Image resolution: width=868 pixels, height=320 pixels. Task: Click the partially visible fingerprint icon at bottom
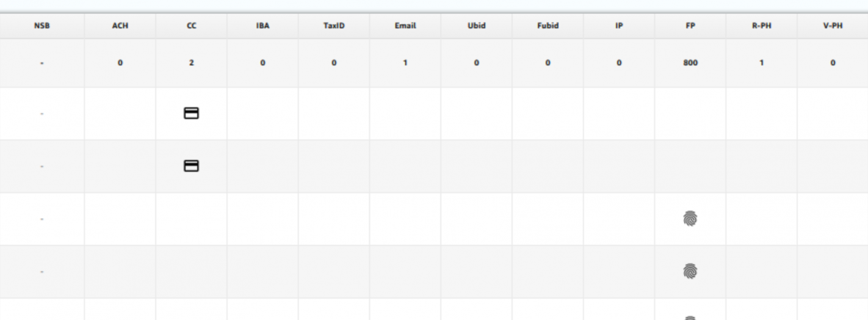click(x=690, y=318)
